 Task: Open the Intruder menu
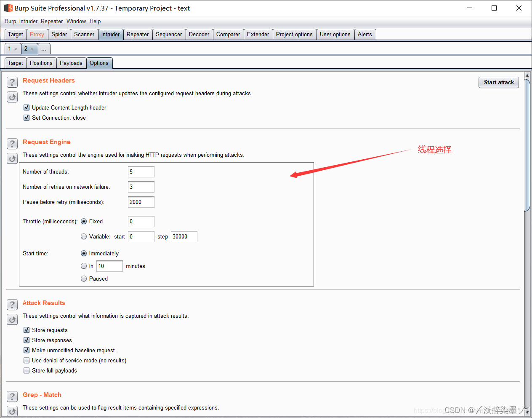coord(28,21)
